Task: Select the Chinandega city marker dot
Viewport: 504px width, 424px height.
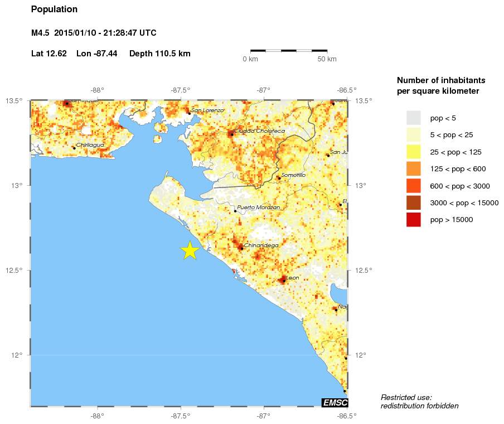Action: 241,248
